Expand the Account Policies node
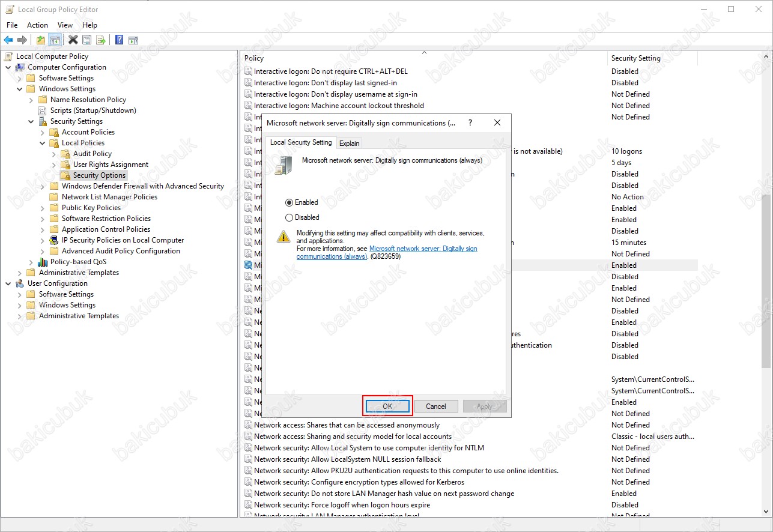Image resolution: width=773 pixels, height=532 pixels. pyautogui.click(x=43, y=132)
